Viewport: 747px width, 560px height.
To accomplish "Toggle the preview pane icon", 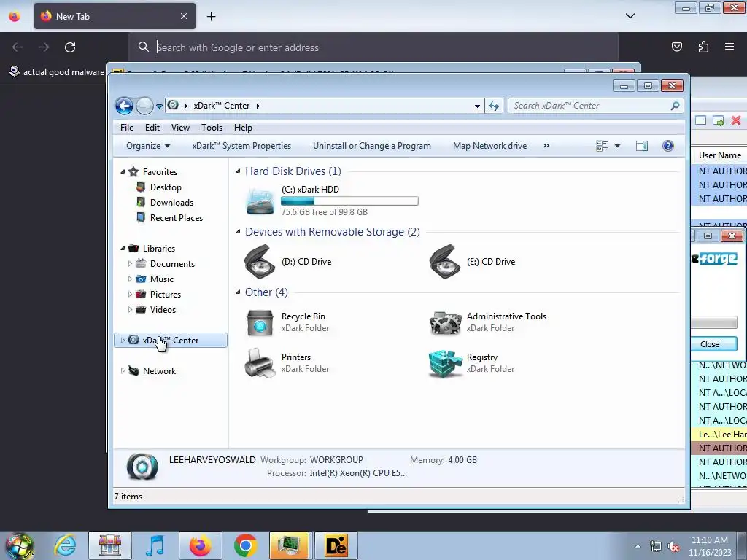I will [x=642, y=146].
